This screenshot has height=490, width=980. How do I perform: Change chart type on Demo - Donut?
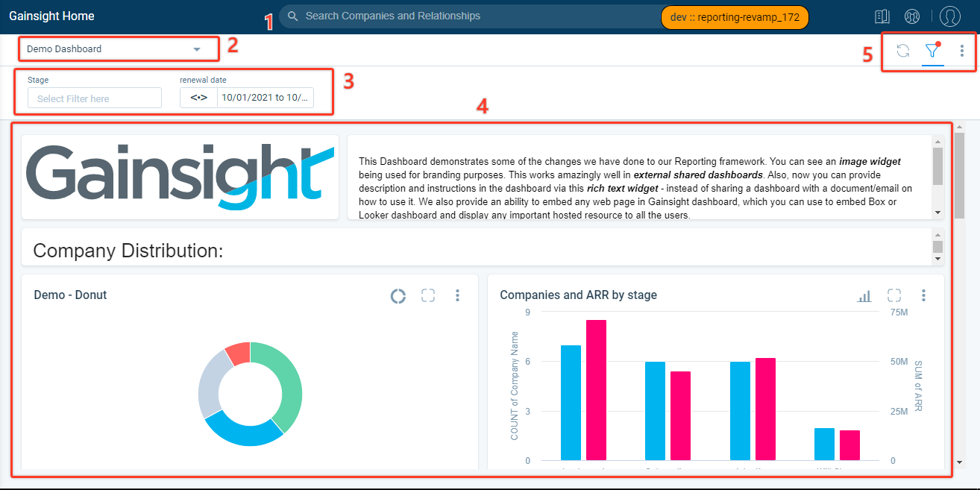[x=398, y=296]
